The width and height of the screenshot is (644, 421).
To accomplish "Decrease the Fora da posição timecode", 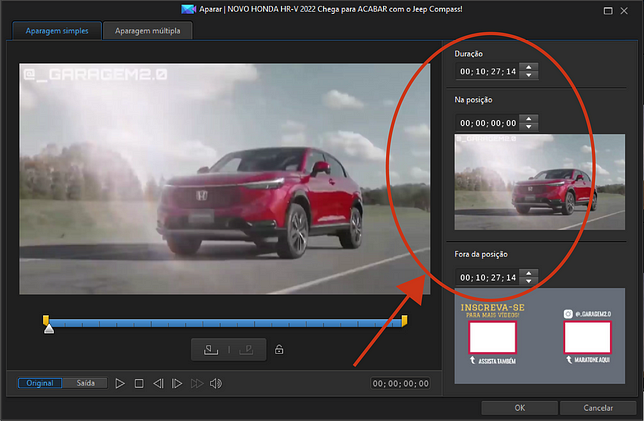I will click(529, 281).
